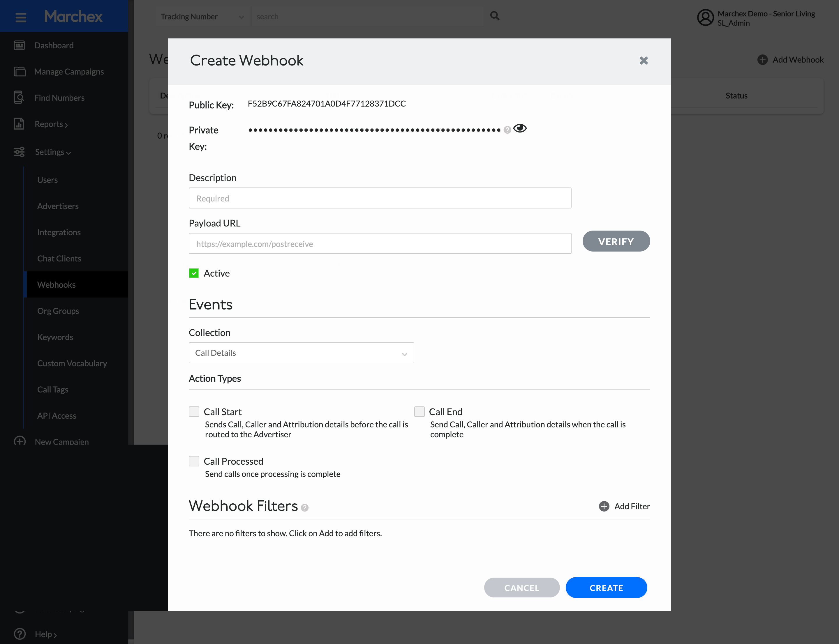Screen dimensions: 839x644
Task: Click the user profile avatar icon
Action: point(705,18)
